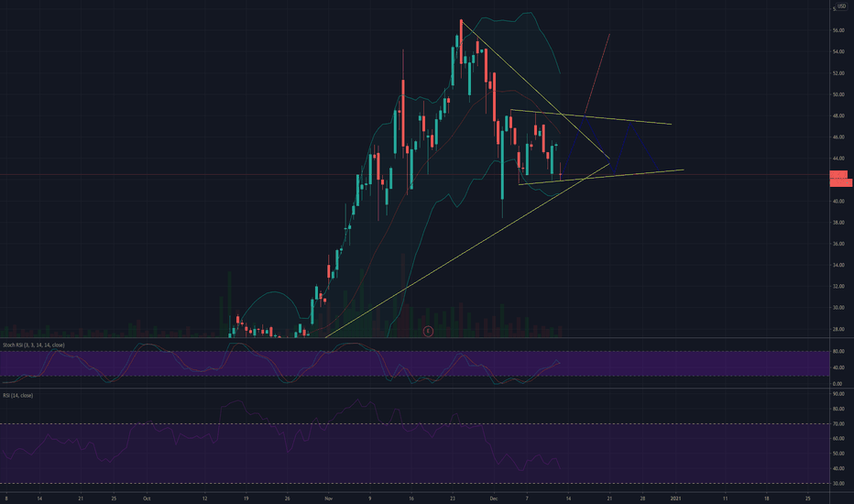Viewport: 854px width, 504px height.
Task: Select the long yellow ascending support trend line
Action: click(468, 249)
